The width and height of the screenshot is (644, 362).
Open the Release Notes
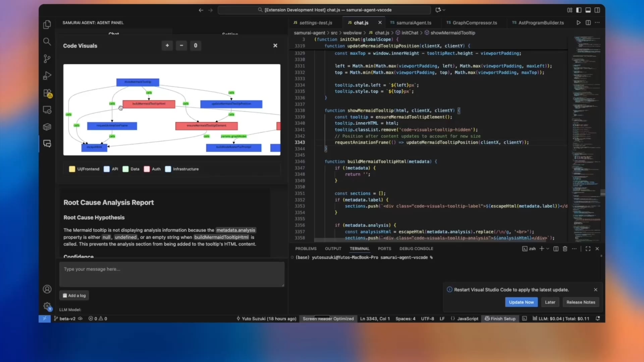(x=581, y=302)
